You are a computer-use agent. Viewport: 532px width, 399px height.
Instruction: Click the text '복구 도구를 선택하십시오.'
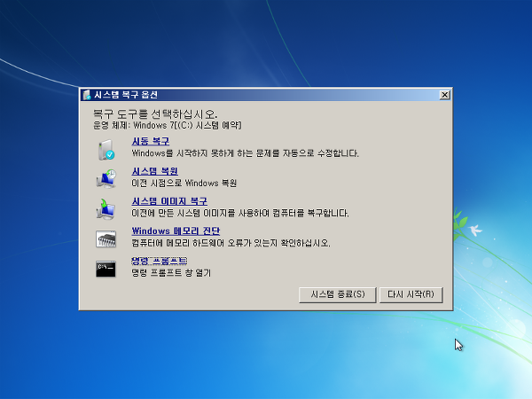[x=155, y=114]
